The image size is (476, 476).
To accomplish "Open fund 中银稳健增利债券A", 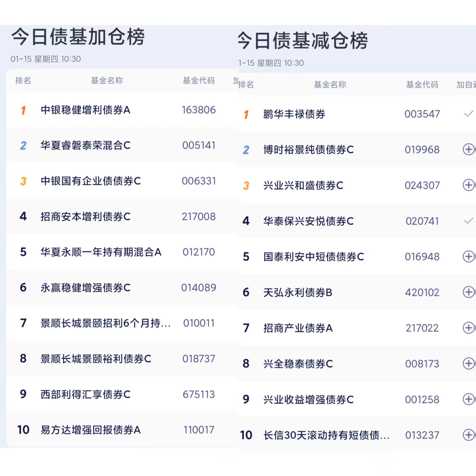I will [x=86, y=110].
